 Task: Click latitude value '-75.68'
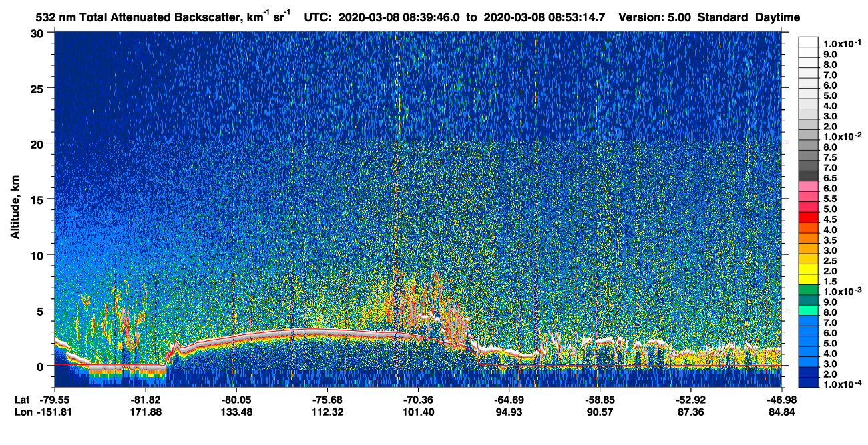(x=327, y=400)
